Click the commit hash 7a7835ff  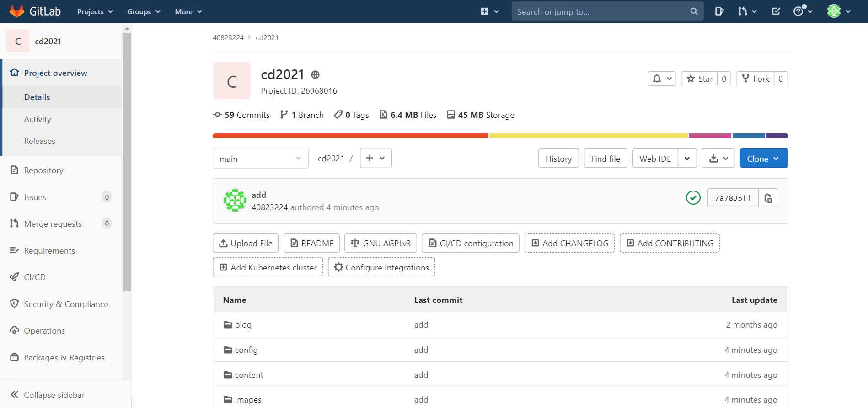pyautogui.click(x=733, y=198)
